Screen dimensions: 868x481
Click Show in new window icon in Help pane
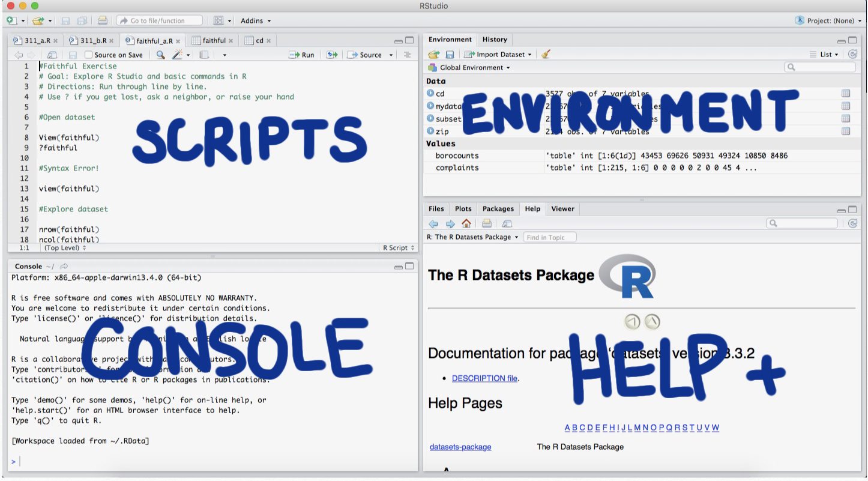[507, 223]
